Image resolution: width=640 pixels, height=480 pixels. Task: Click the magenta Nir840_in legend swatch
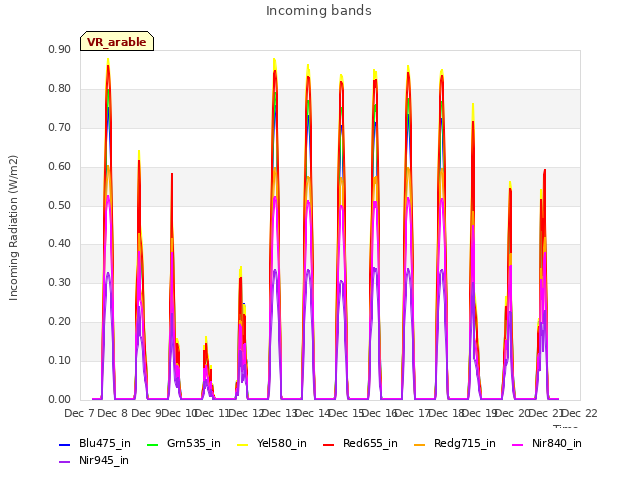click(518, 444)
